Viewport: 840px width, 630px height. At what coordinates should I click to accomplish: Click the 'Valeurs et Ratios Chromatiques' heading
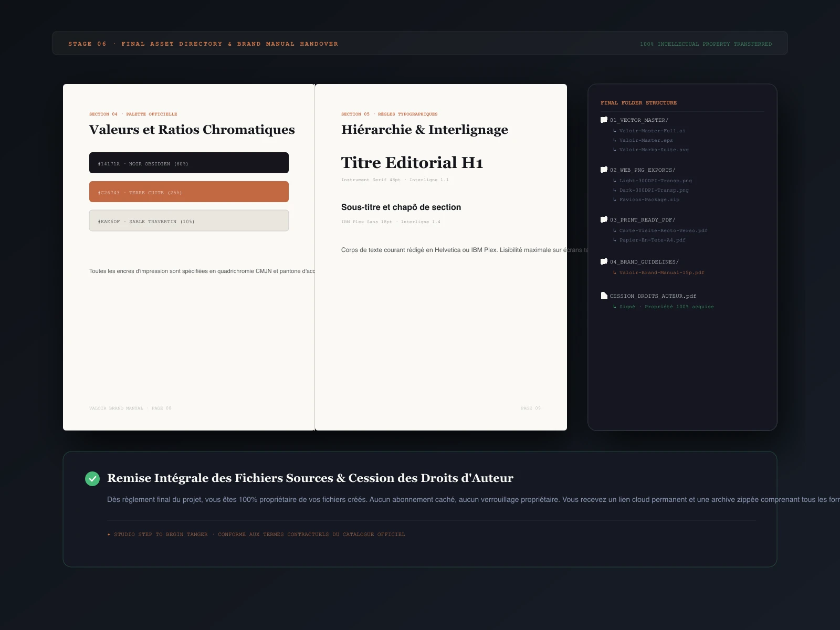click(x=192, y=130)
